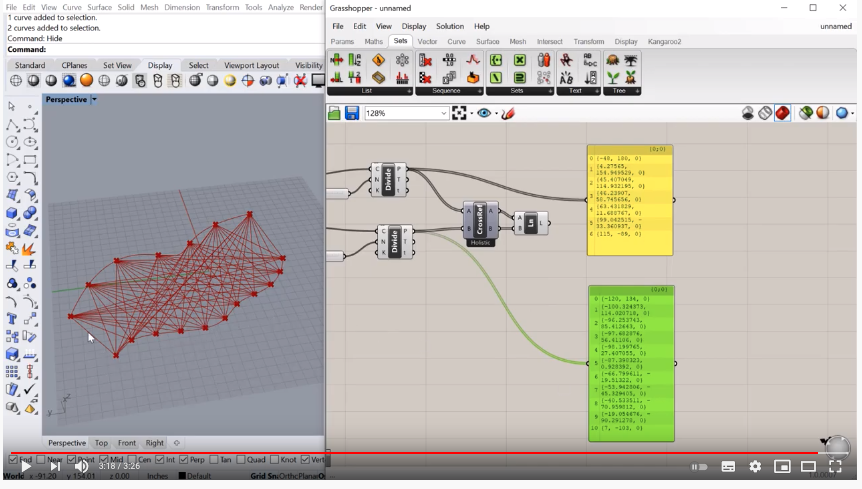Switch to the Top viewport tab
The width and height of the screenshot is (862, 489).
point(101,443)
